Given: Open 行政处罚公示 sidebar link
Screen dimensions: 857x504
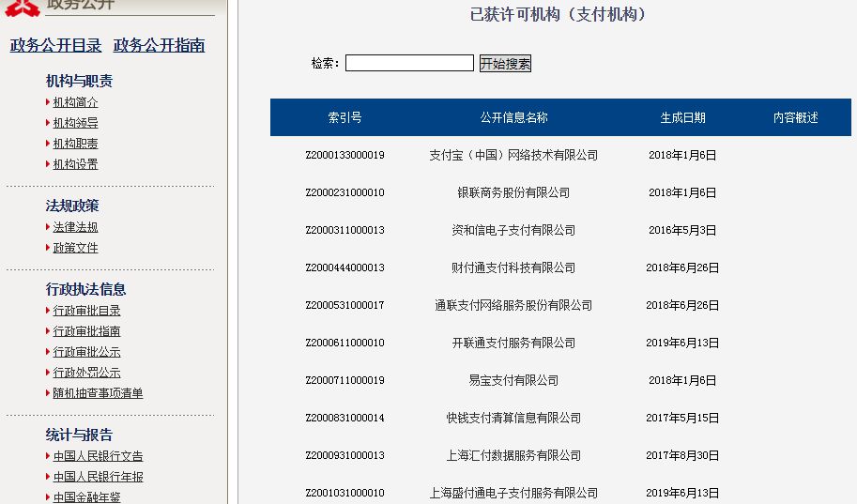Looking at the screenshot, I should (x=86, y=373).
